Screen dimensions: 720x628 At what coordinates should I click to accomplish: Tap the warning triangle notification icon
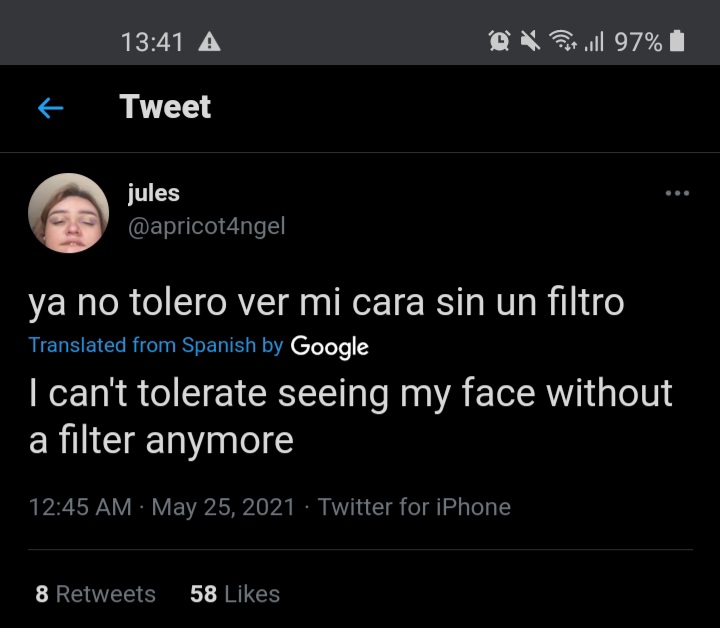click(209, 42)
